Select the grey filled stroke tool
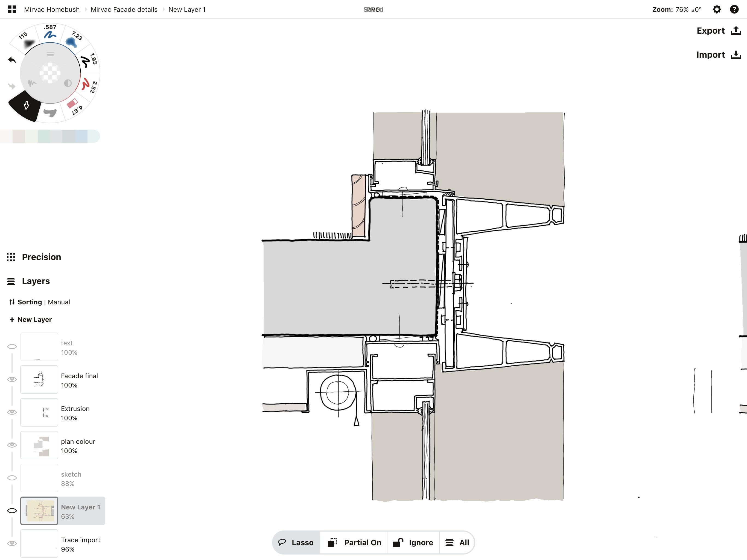The height and width of the screenshot is (560, 747). tap(50, 113)
